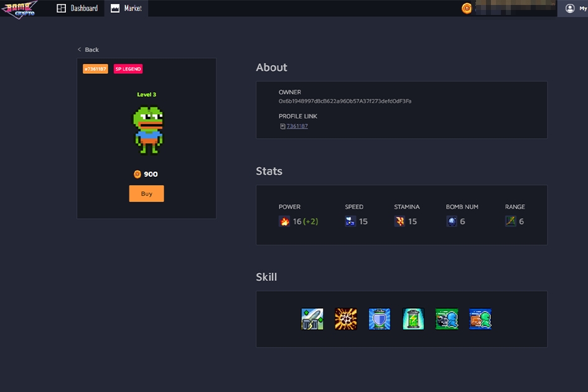Click the Skill section heading
This screenshot has width=588, height=392.
point(266,278)
